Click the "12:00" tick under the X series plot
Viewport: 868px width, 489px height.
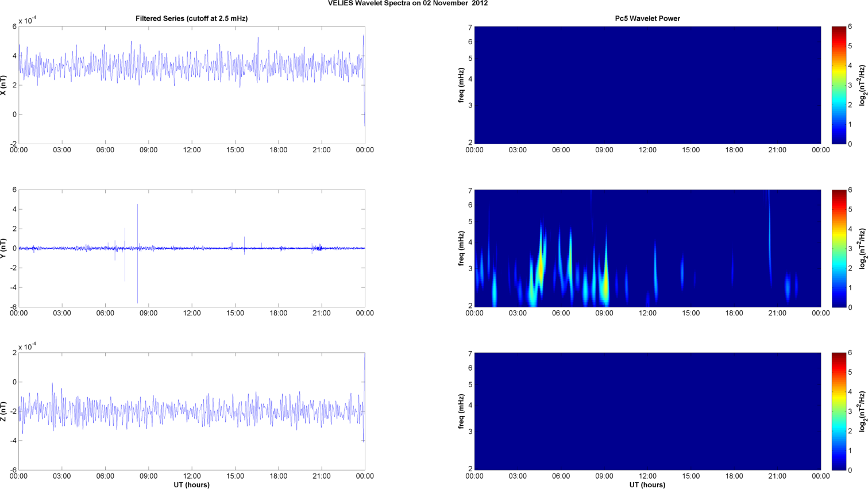[x=192, y=150]
